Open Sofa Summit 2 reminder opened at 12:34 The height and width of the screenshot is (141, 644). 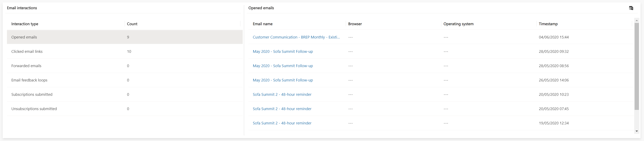click(x=282, y=123)
